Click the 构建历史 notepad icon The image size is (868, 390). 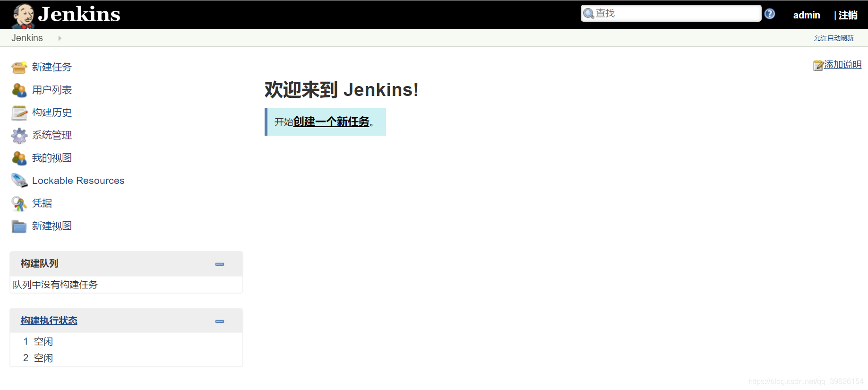[x=19, y=113]
